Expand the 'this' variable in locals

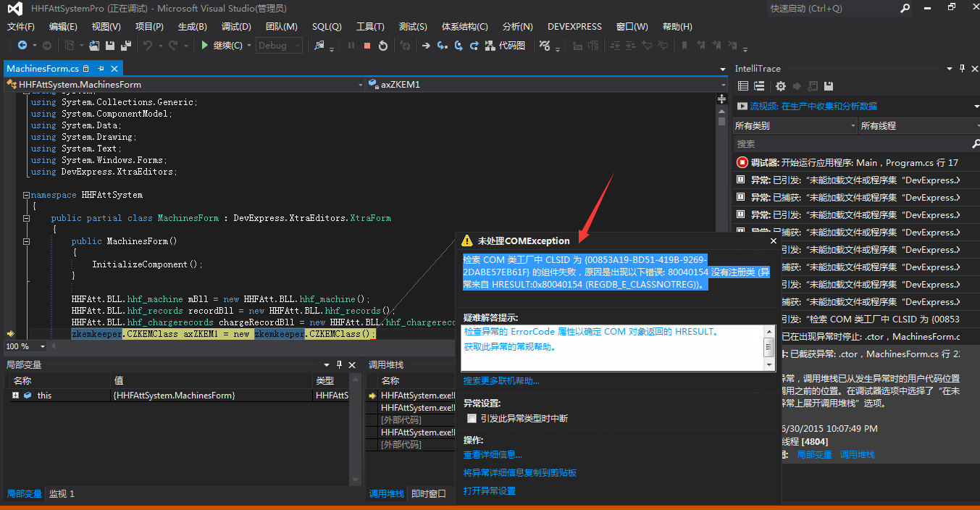click(15, 396)
